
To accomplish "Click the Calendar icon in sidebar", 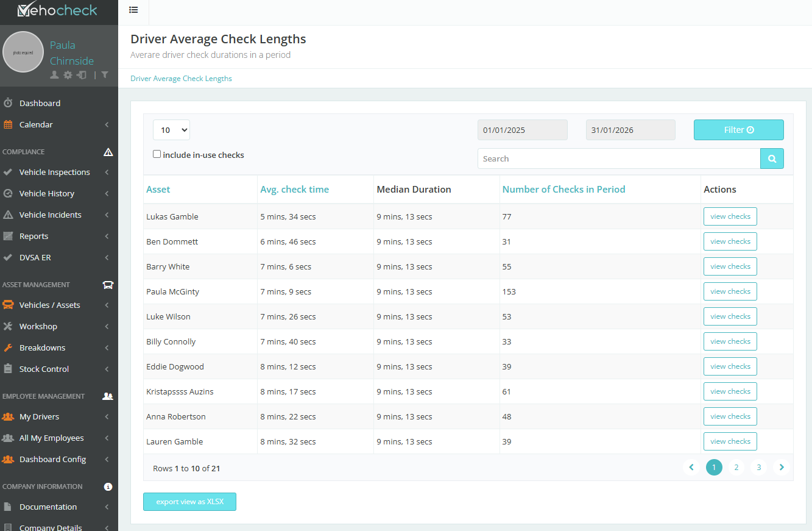I will coord(8,124).
